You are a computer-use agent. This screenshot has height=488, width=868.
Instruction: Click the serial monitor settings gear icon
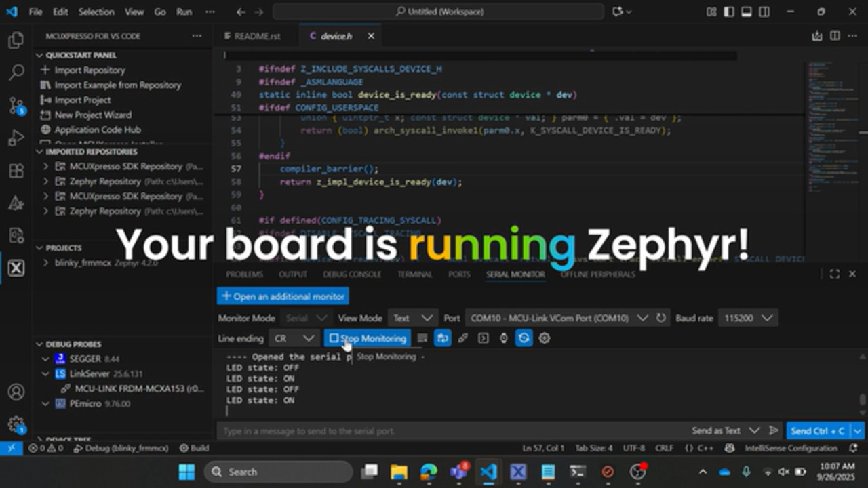coord(544,338)
